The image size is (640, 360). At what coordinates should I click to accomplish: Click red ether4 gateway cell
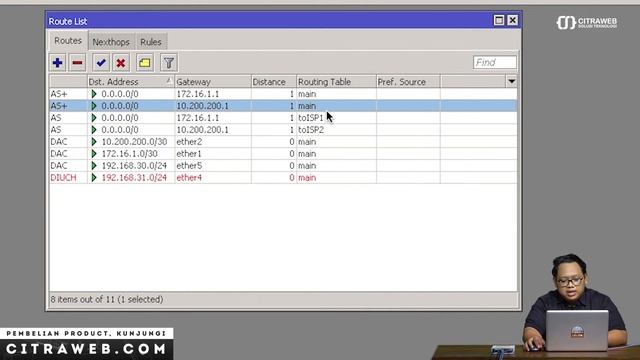213,178
